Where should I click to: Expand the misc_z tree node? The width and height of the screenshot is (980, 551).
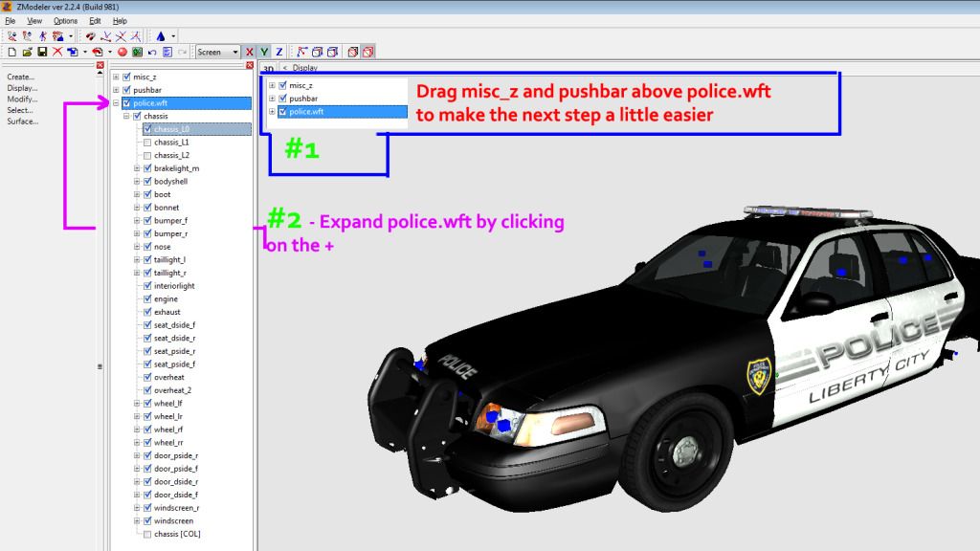pos(116,77)
